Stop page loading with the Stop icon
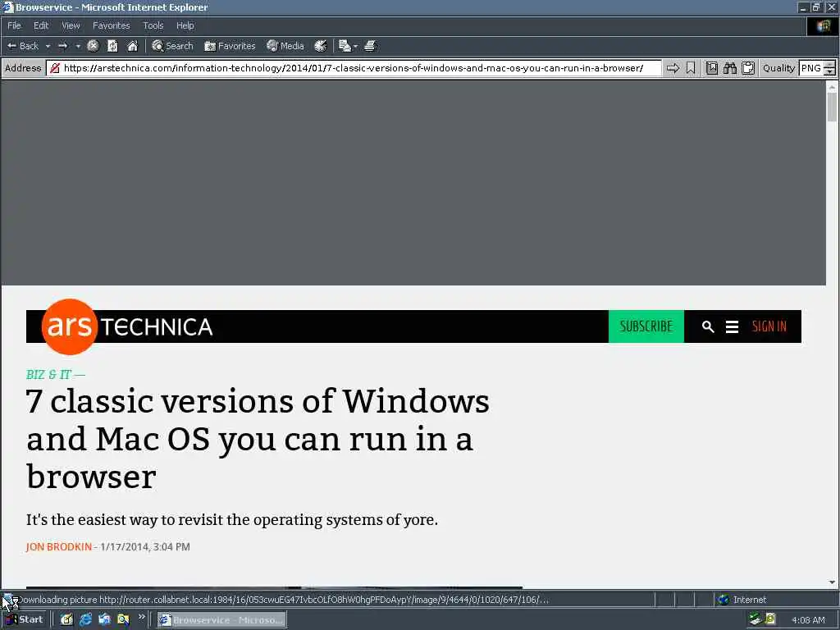The height and width of the screenshot is (630, 840). 93,46
